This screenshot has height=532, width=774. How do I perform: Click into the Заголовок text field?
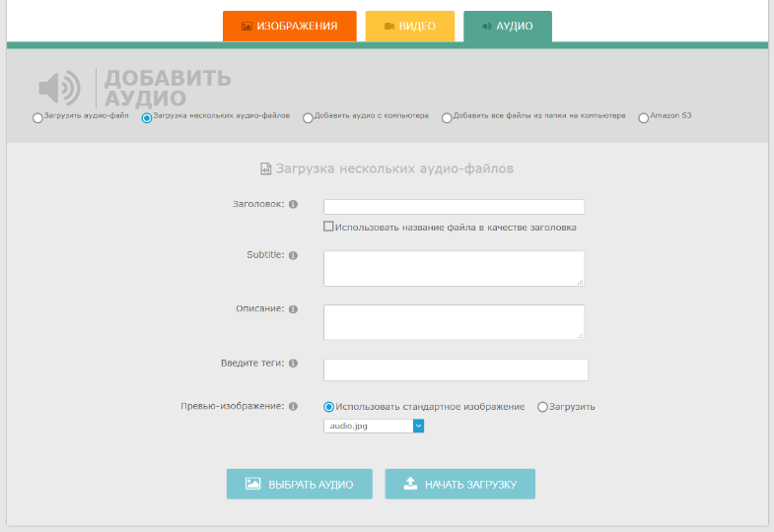pyautogui.click(x=454, y=207)
